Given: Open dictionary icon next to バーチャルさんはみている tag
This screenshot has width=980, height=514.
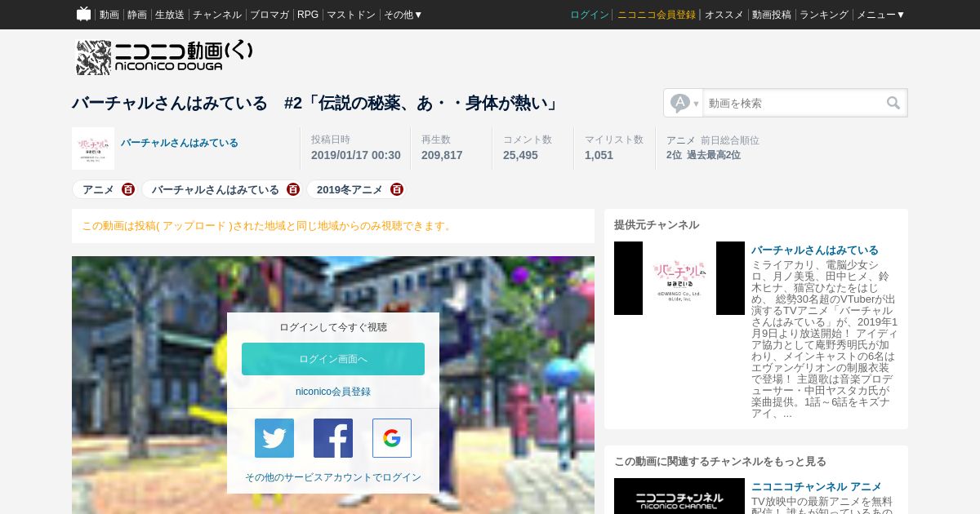Looking at the screenshot, I should 293,189.
